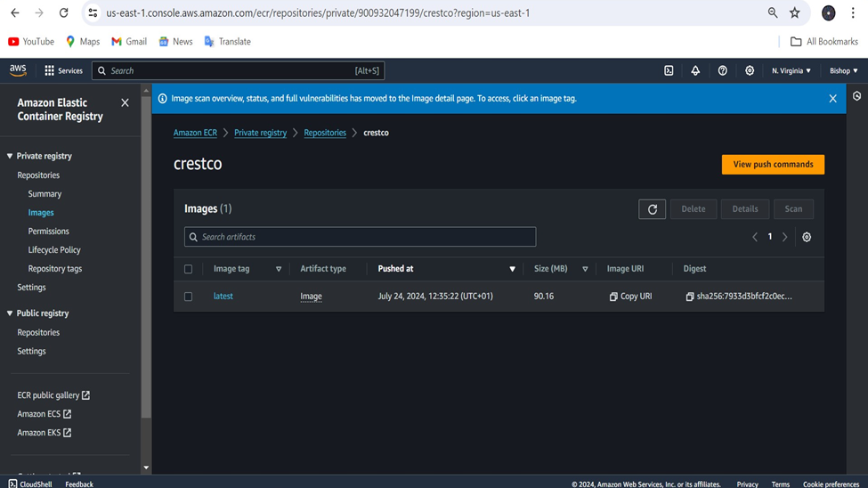The height and width of the screenshot is (488, 868).
Task: Tick the checkbox for the latest image
Action: coord(188,297)
